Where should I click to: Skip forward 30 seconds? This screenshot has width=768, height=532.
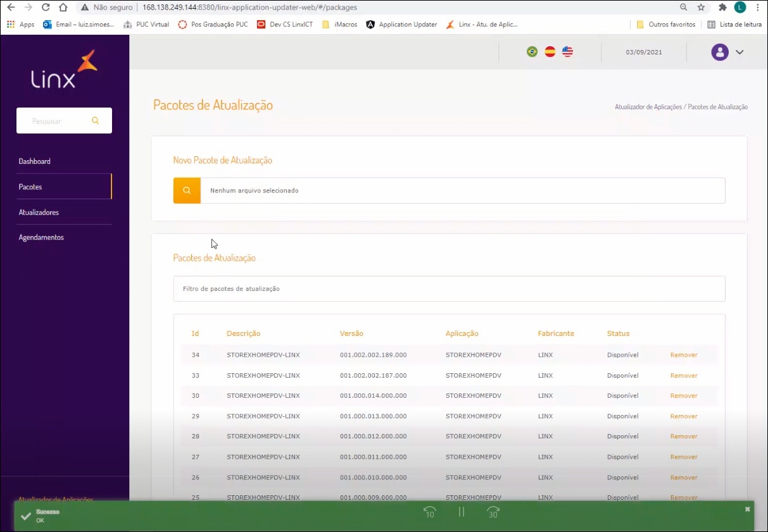click(493, 512)
